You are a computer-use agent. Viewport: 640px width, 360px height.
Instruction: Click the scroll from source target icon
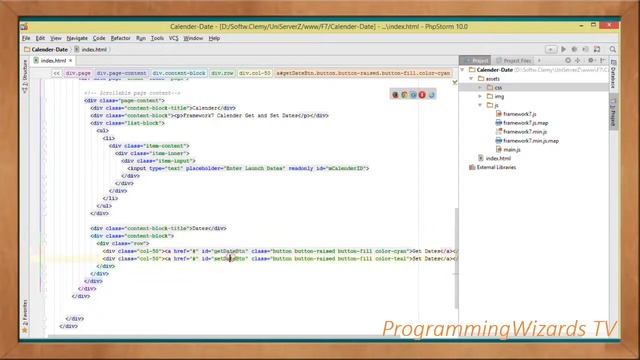coord(568,60)
